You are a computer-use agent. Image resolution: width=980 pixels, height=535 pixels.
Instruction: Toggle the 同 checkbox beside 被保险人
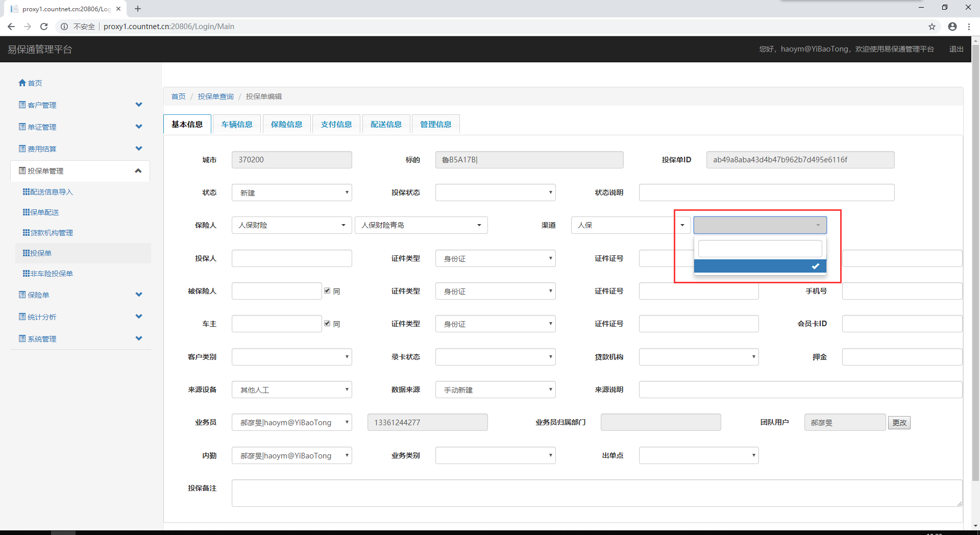tap(327, 290)
